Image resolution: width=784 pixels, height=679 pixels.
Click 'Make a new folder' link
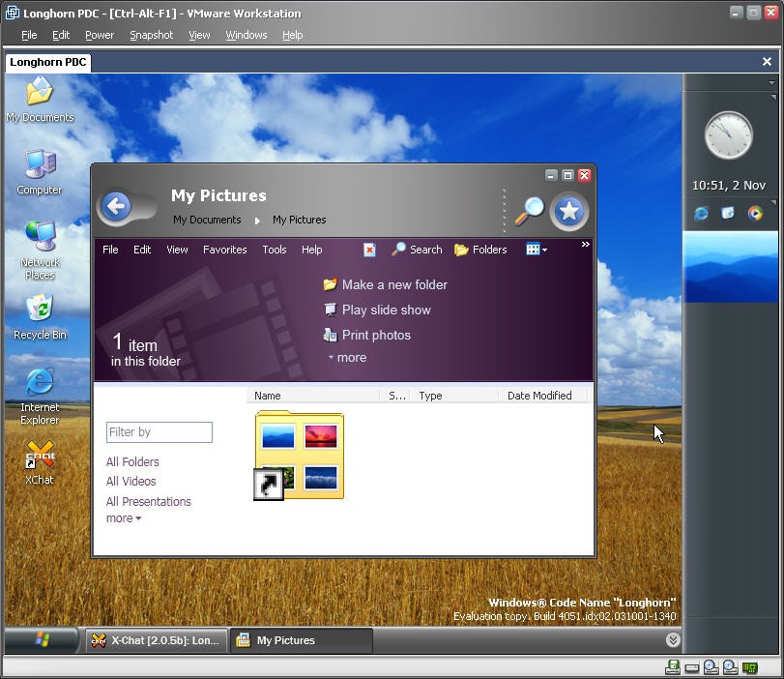[393, 284]
